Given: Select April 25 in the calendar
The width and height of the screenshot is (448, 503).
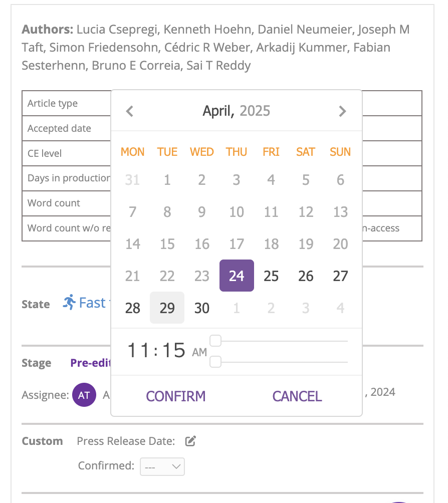Looking at the screenshot, I should [271, 276].
